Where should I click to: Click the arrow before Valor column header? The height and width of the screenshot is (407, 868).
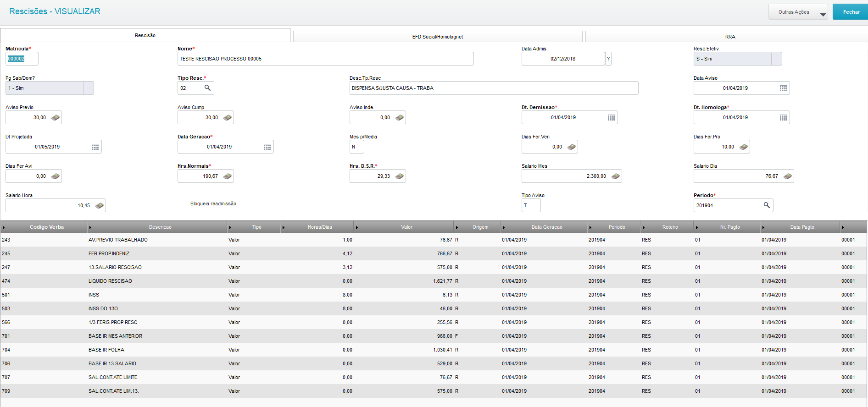(x=356, y=227)
